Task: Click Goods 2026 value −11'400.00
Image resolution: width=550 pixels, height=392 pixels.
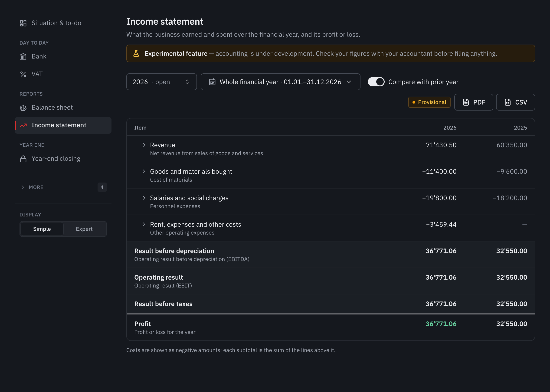Action: (439, 172)
